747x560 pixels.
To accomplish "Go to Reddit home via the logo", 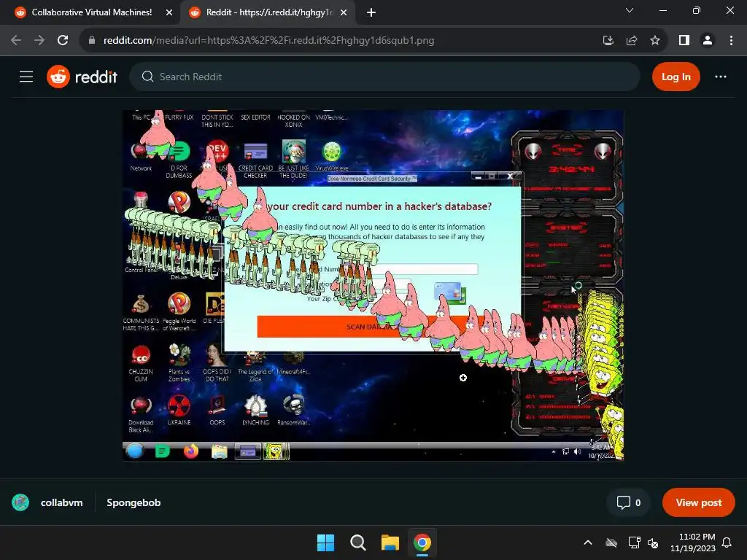I will click(x=82, y=77).
